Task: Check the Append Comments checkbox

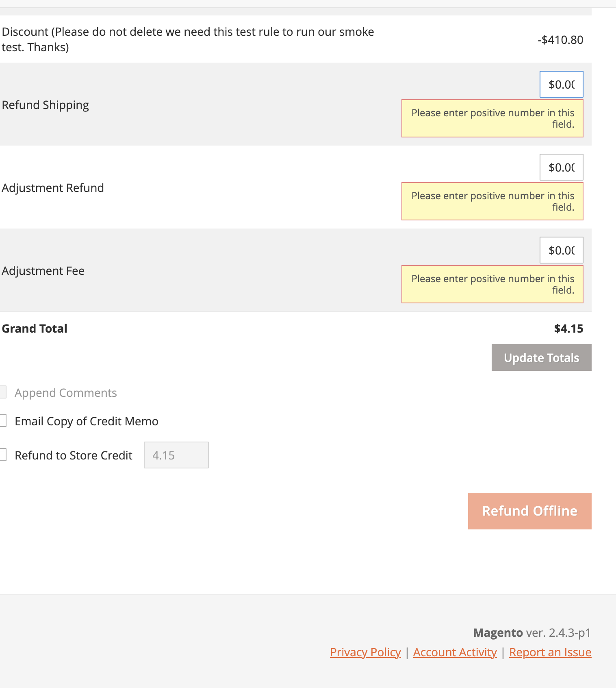Action: point(4,392)
